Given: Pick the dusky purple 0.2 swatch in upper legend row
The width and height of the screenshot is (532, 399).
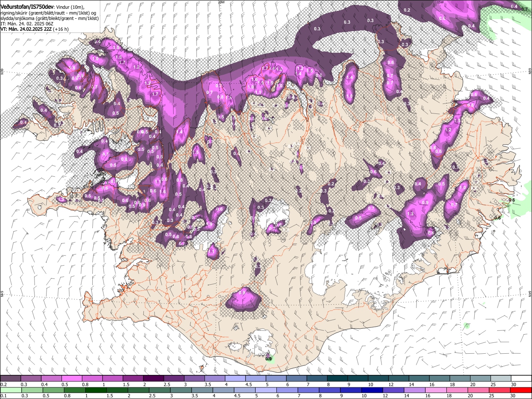Looking at the screenshot, I should click(x=11, y=379).
